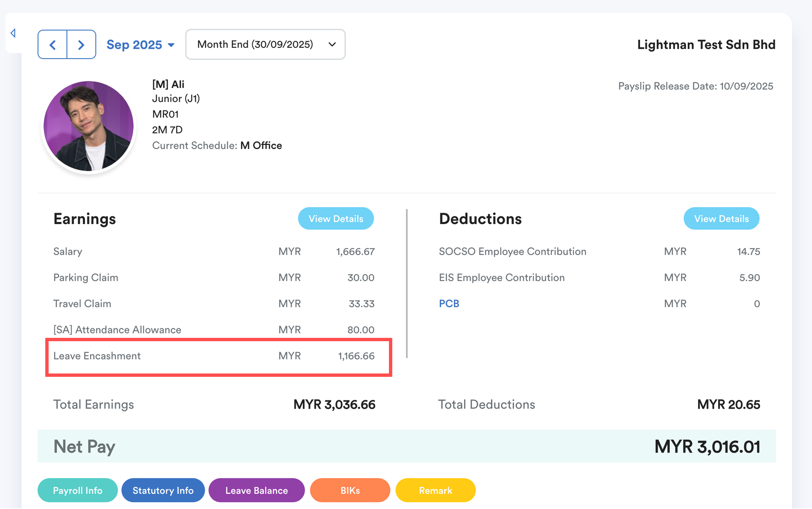812x509 pixels.
Task: Open the PCB link
Action: [449, 304]
